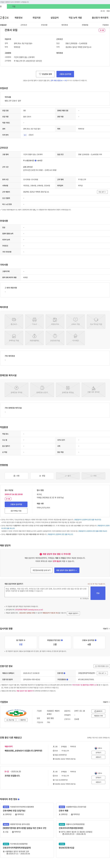Click 새창보기 for the 요양보호사 posting
Viewport: 110px width, 868px height.
point(99,757)
